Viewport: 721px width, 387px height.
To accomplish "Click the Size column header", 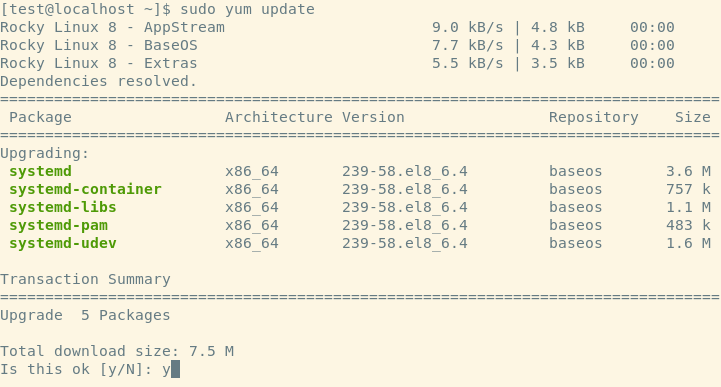I will pyautogui.click(x=692, y=117).
